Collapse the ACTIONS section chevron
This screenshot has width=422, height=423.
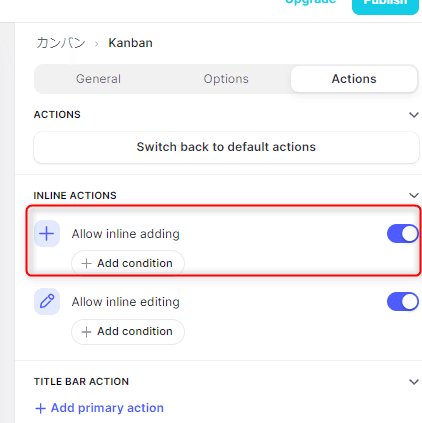click(414, 115)
